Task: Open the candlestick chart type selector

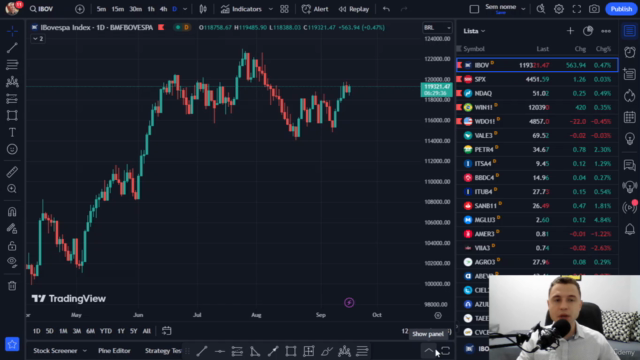Action: (x=203, y=9)
